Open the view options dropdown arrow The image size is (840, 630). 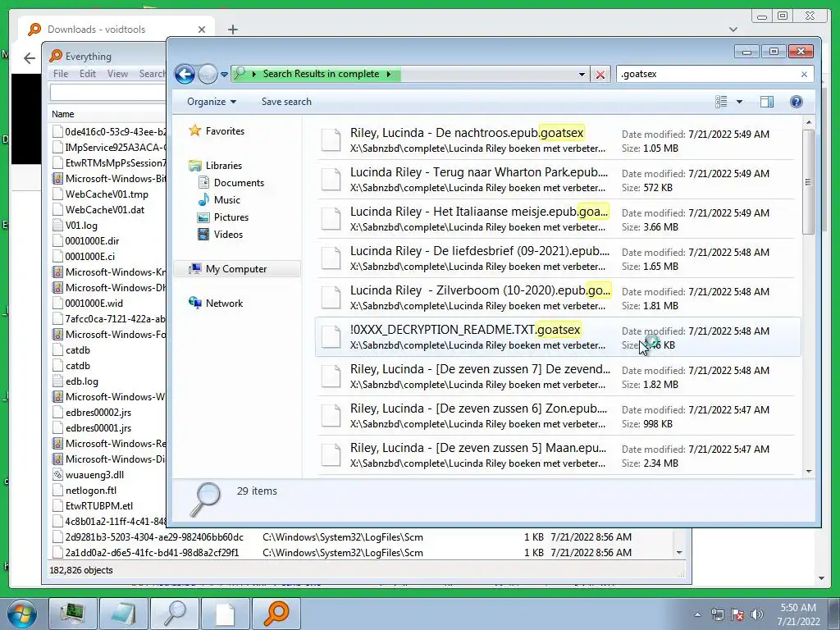click(x=739, y=102)
